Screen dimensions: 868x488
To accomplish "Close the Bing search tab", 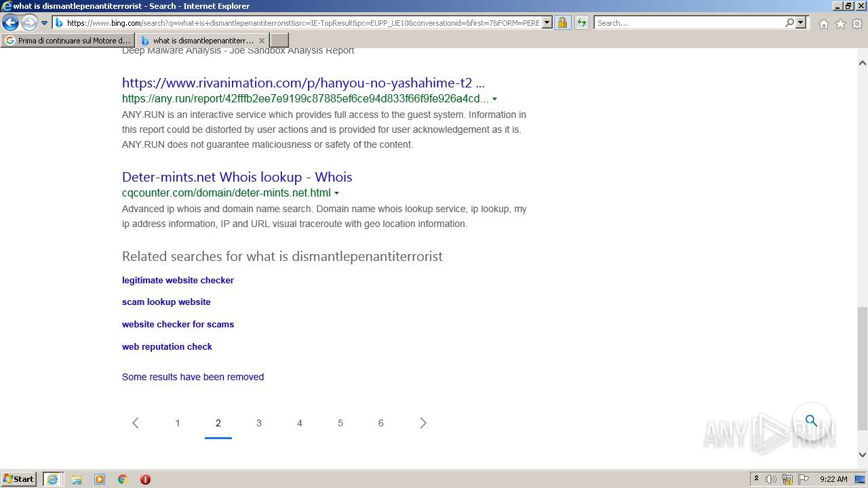I will point(262,41).
